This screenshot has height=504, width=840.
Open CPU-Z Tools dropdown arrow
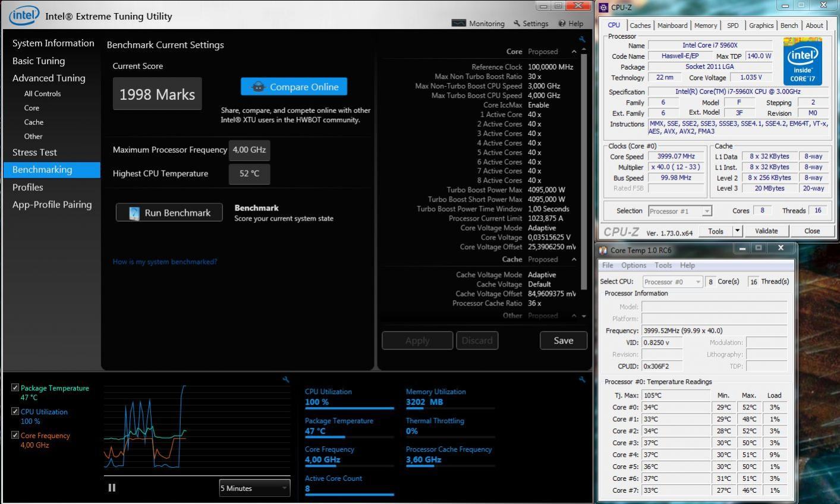click(737, 231)
